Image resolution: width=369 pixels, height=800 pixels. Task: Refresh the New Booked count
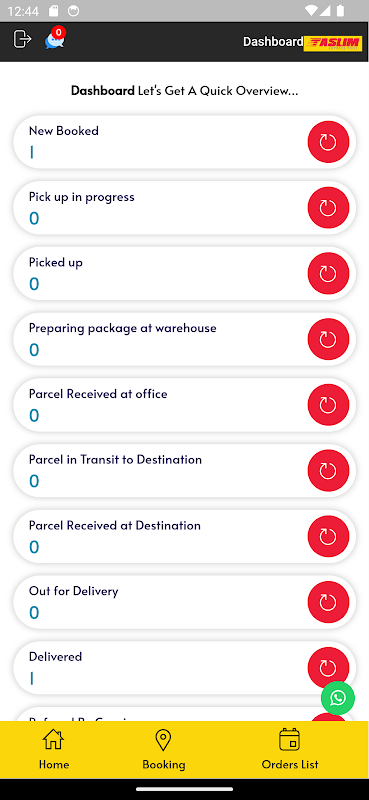(328, 142)
